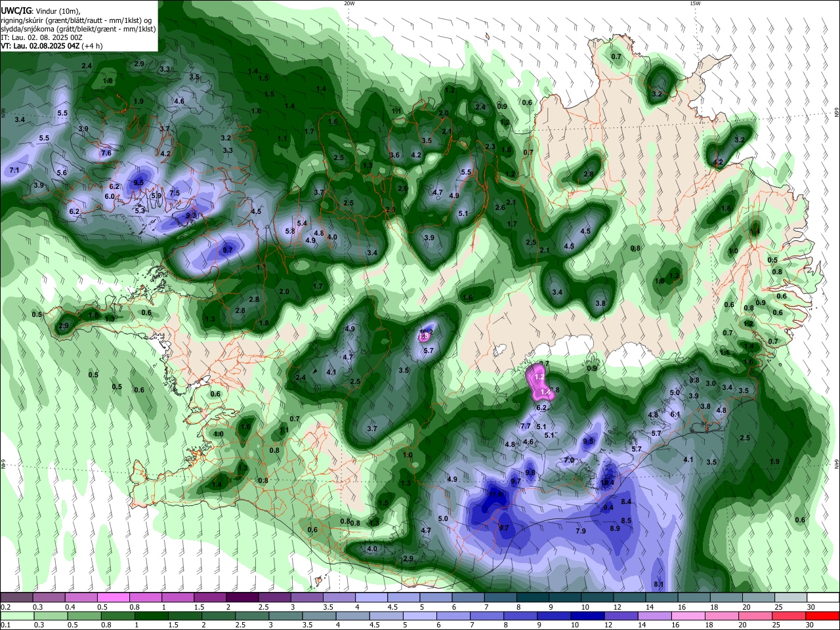Click the 9.8 precipitation value
840x630 pixels.
(530, 472)
